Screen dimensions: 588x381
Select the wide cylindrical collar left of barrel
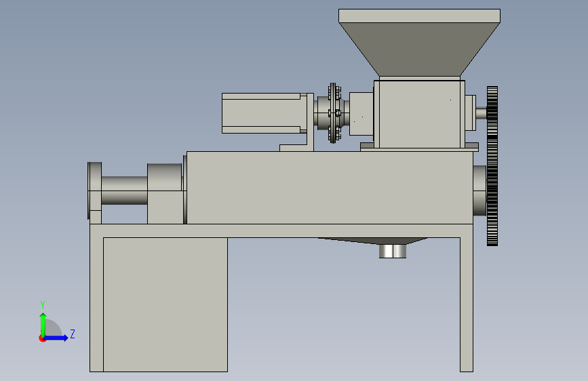tap(164, 177)
